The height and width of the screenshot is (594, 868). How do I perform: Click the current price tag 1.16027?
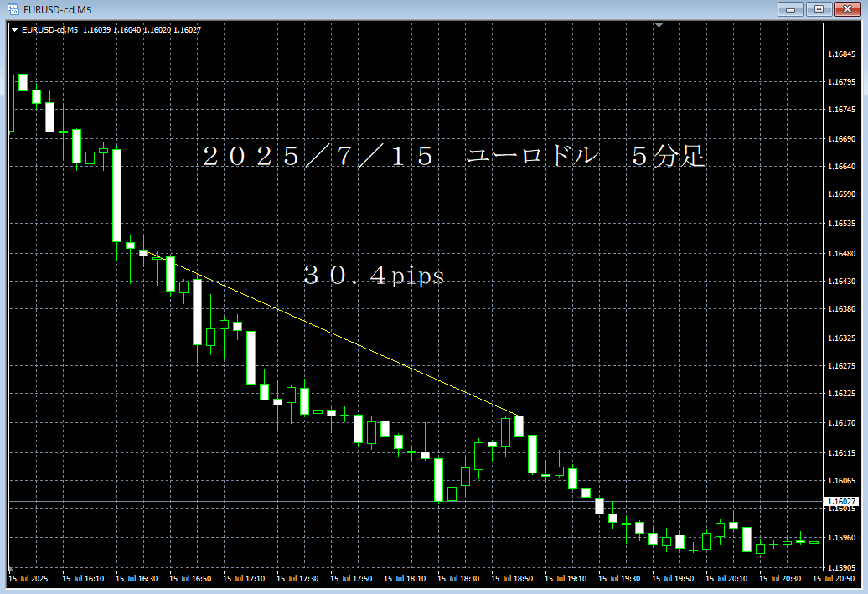click(x=840, y=501)
